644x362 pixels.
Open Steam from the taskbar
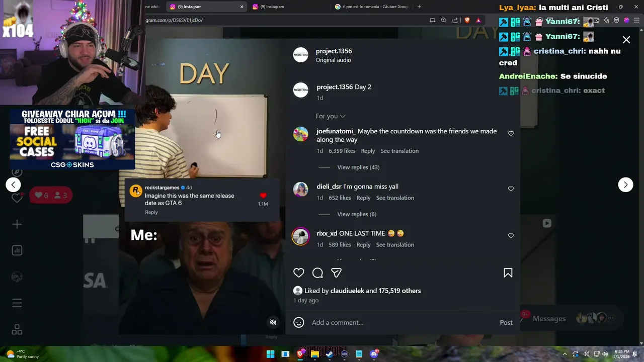coord(330,354)
